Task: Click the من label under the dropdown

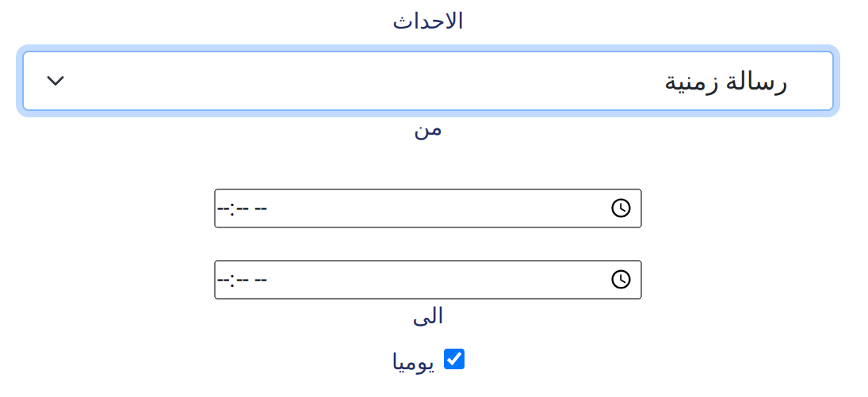Action: click(x=428, y=130)
